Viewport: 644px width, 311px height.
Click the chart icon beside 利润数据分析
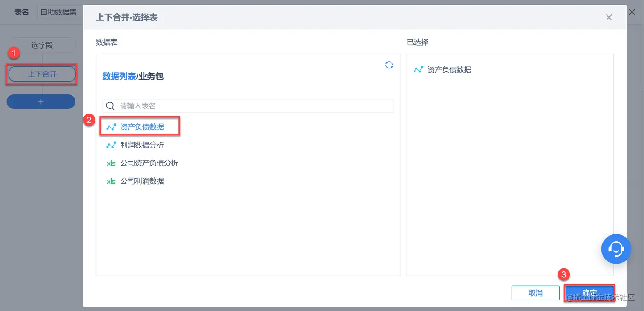[111, 145]
